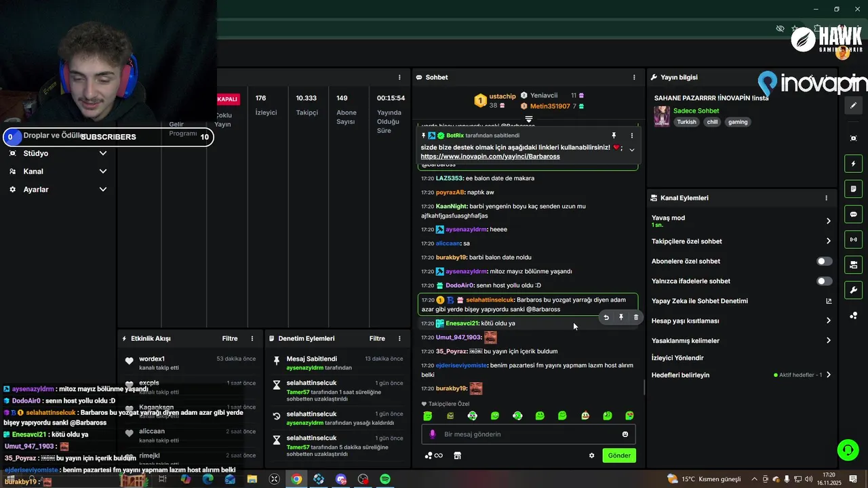The width and height of the screenshot is (868, 488).
Task: Open Hesap yaşı kısıtlaması chevron
Action: tap(828, 321)
